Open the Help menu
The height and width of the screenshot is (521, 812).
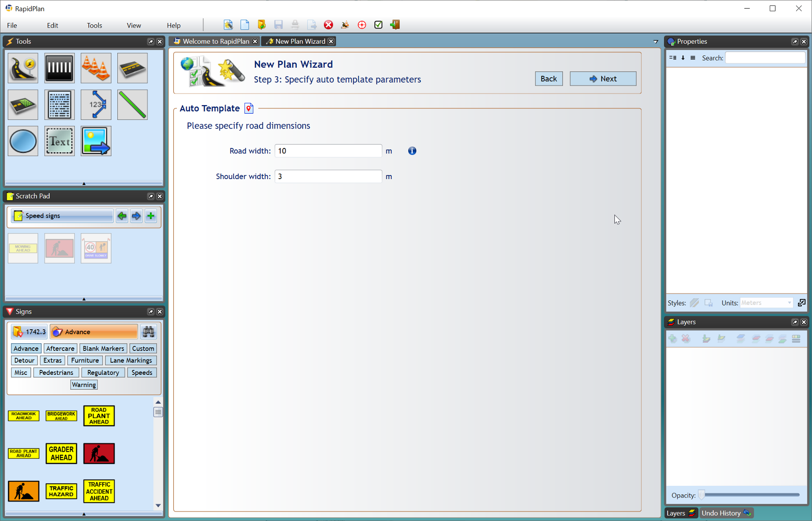(x=174, y=25)
